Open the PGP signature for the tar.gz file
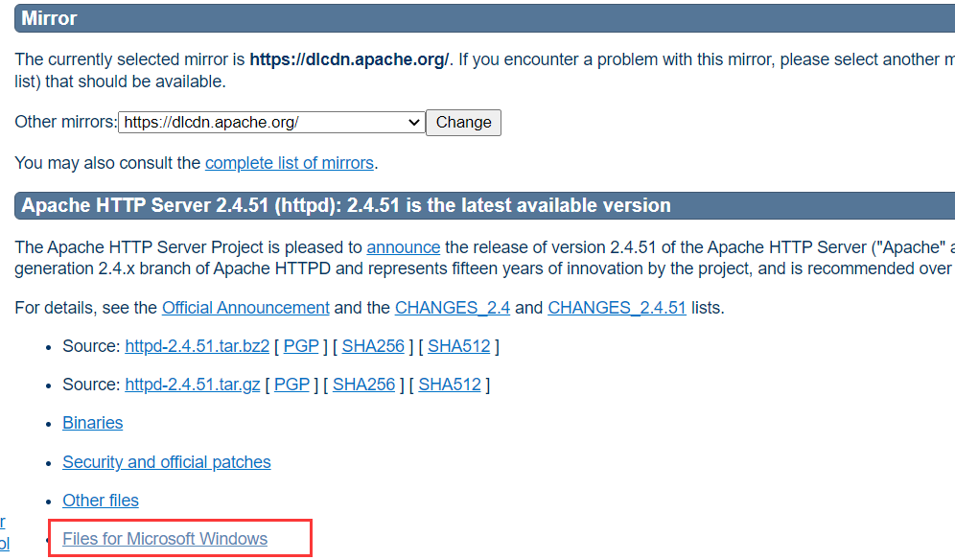Screen dimensions: 955x560 tap(291, 385)
